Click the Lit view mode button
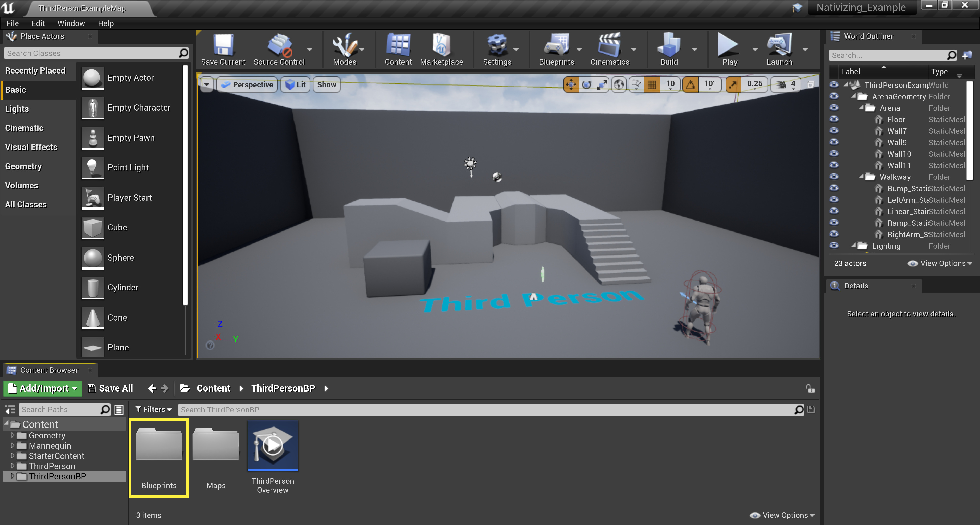Viewport: 980px width, 525px height. coord(296,84)
